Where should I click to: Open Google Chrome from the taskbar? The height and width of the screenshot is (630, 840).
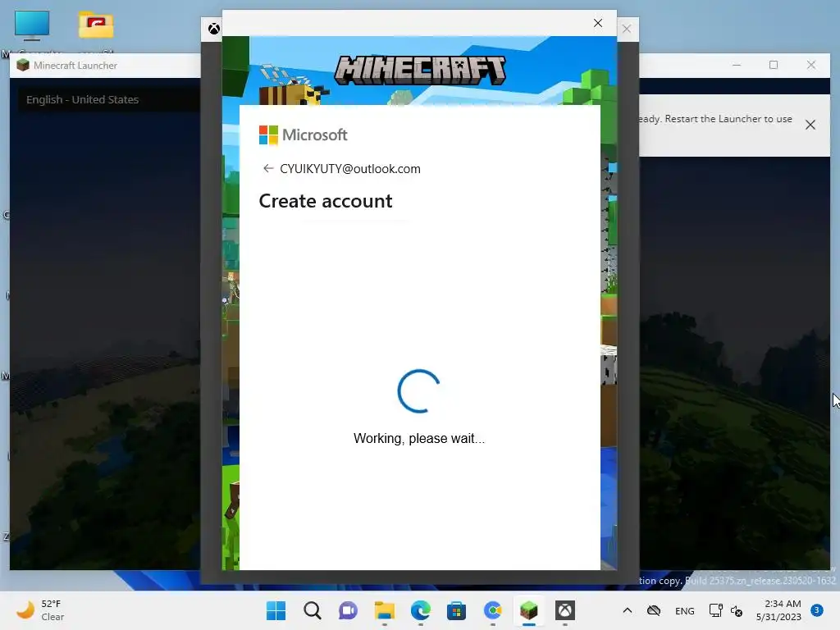pos(492,610)
